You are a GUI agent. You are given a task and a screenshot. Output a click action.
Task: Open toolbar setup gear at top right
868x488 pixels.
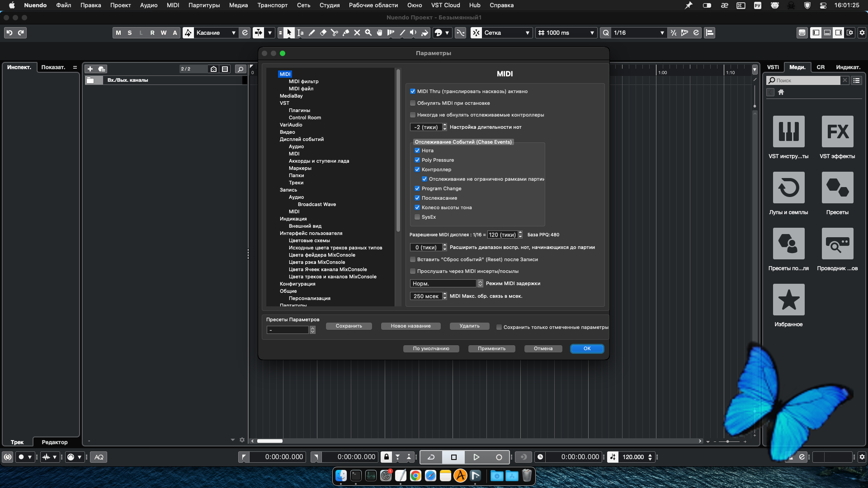click(x=862, y=33)
